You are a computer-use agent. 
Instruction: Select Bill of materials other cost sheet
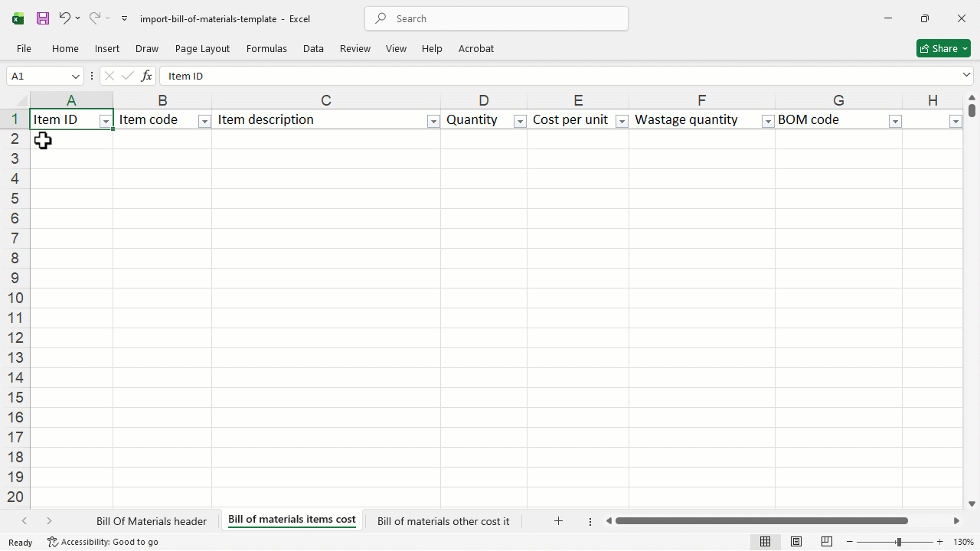(443, 521)
